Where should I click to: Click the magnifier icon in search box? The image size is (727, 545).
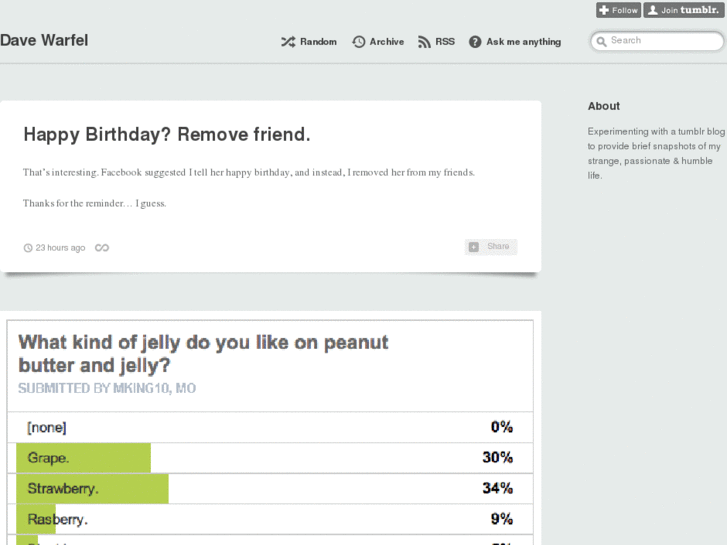tap(601, 42)
